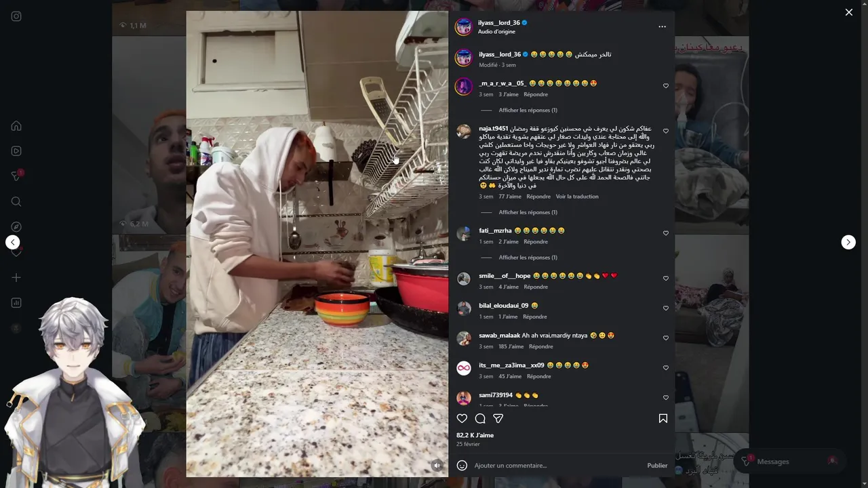Open Reels from the left sidebar

pos(16,151)
